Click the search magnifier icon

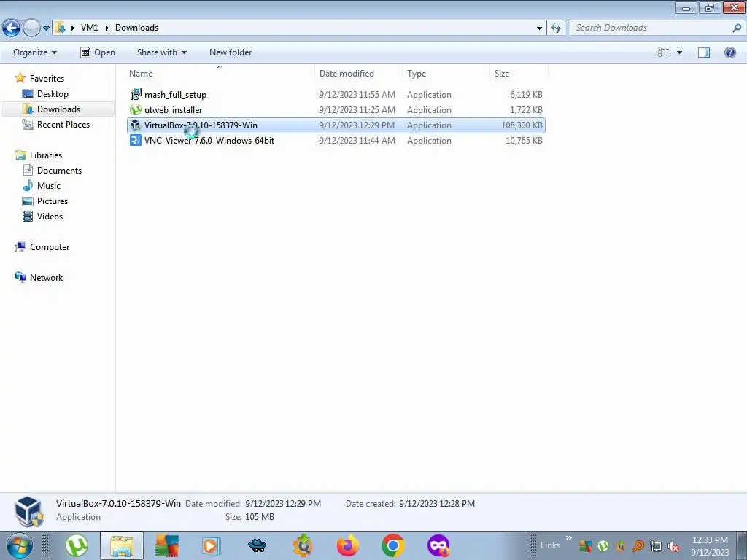[x=737, y=28]
